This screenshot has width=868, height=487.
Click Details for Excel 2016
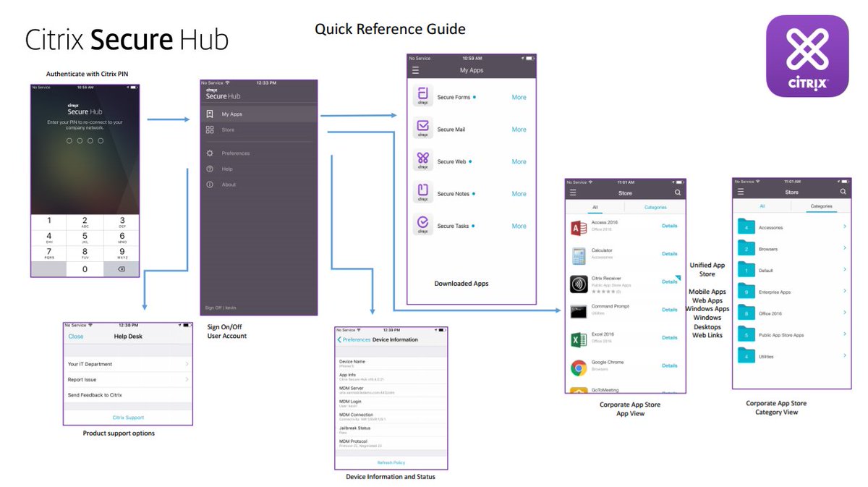[670, 337]
